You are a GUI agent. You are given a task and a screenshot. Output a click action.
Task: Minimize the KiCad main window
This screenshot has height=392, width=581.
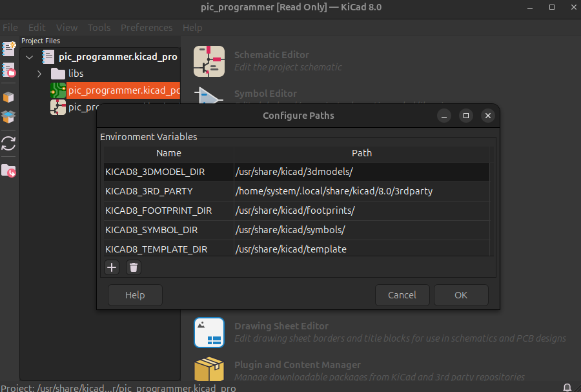(x=530, y=7)
